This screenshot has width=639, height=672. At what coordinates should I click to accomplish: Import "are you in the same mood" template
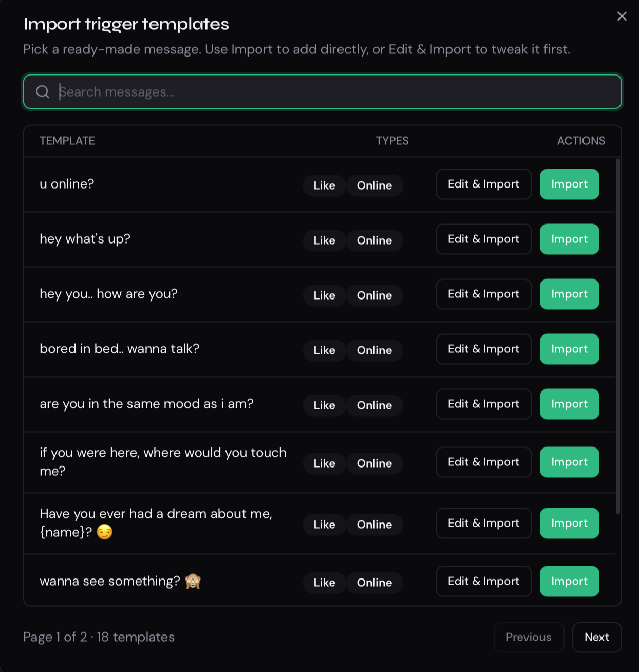pos(569,404)
